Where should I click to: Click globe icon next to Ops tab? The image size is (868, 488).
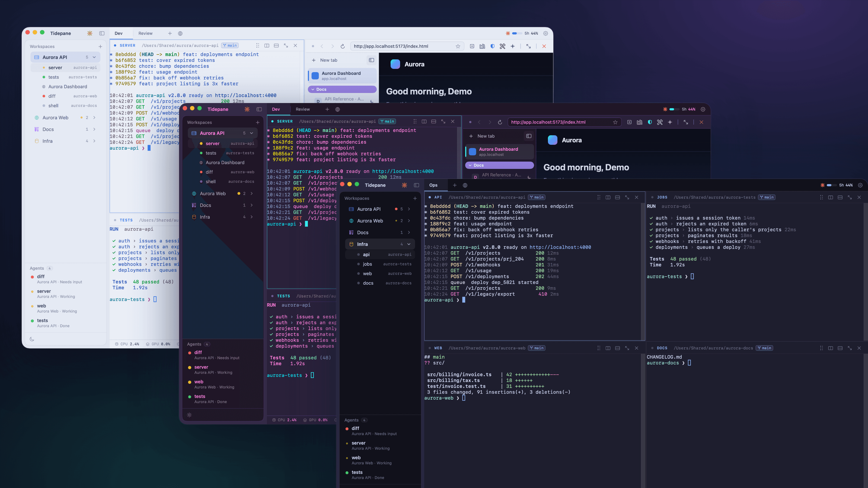pyautogui.click(x=465, y=185)
